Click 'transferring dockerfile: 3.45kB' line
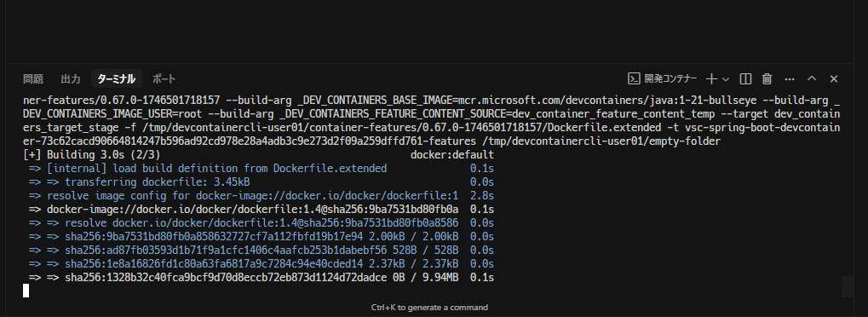The image size is (868, 317). 262,182
